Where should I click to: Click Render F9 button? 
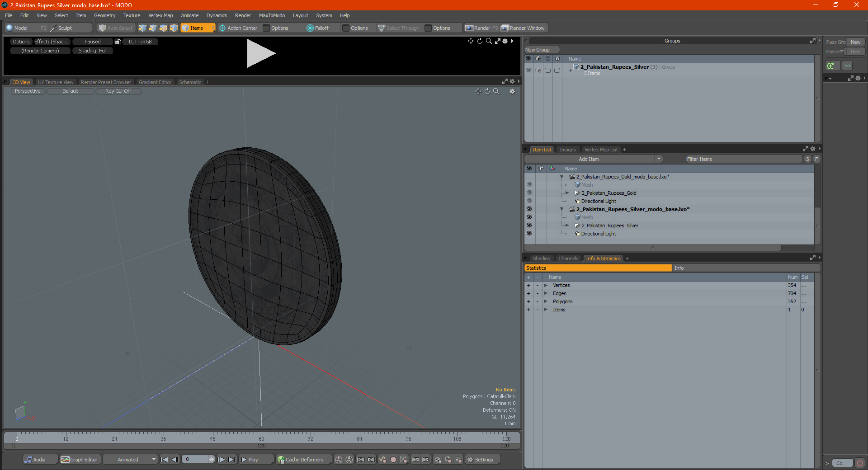click(x=481, y=28)
